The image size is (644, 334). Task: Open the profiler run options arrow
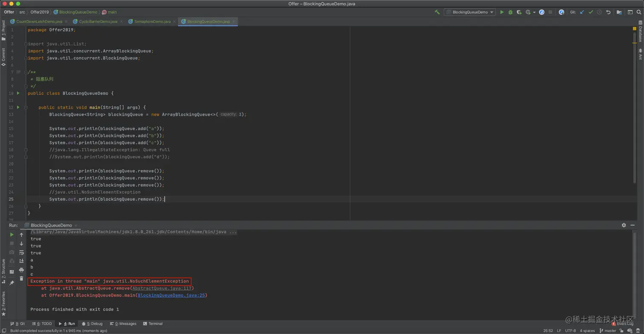click(534, 12)
